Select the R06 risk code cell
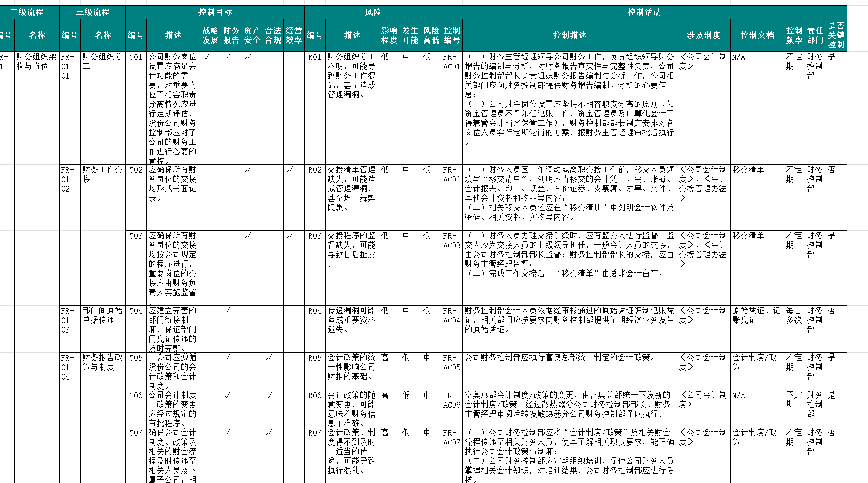 (x=315, y=408)
